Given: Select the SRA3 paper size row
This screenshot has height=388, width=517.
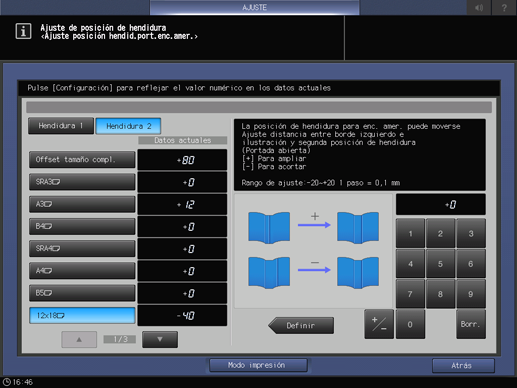Looking at the screenshot, I should (82, 182).
